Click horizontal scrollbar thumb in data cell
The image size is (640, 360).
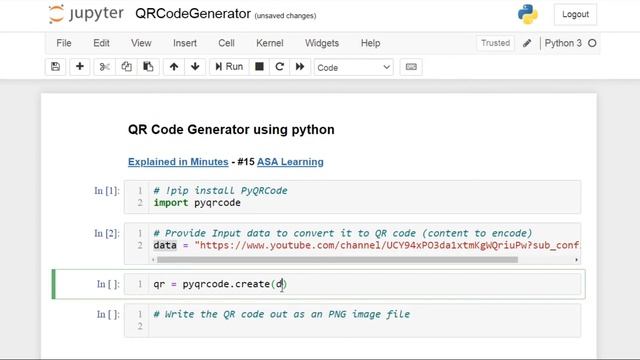338,260
